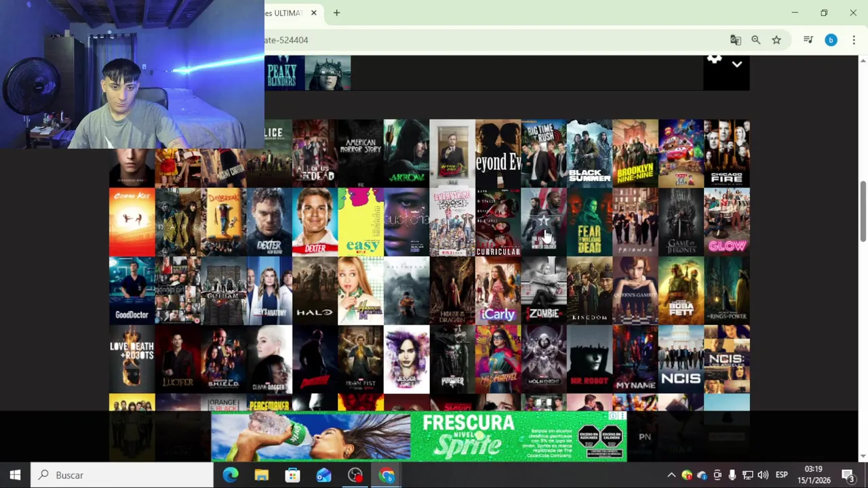Select the All of Us Are Dead poster
This screenshot has width=868, height=488.
tap(314, 153)
